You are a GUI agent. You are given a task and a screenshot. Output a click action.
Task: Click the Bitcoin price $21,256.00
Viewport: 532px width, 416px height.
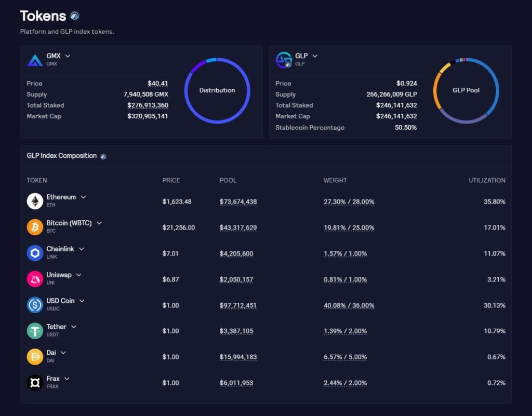[x=179, y=227]
